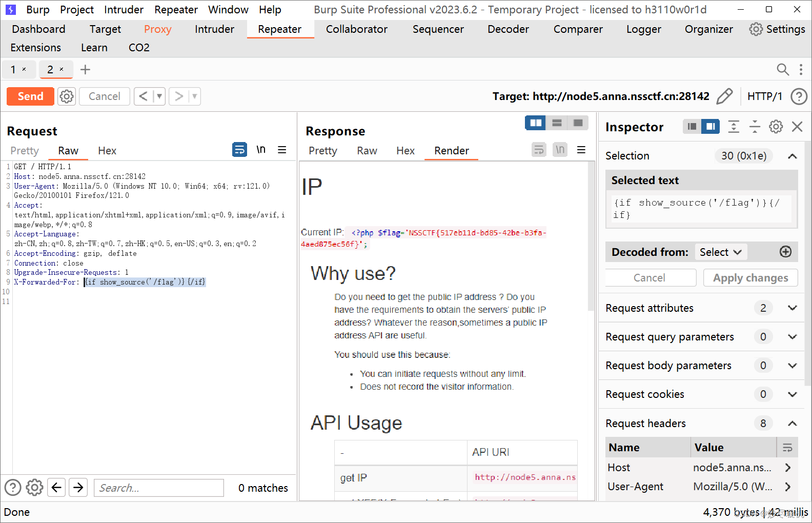This screenshot has width=812, height=523.
Task: Open response message editor menu
Action: pos(581,150)
